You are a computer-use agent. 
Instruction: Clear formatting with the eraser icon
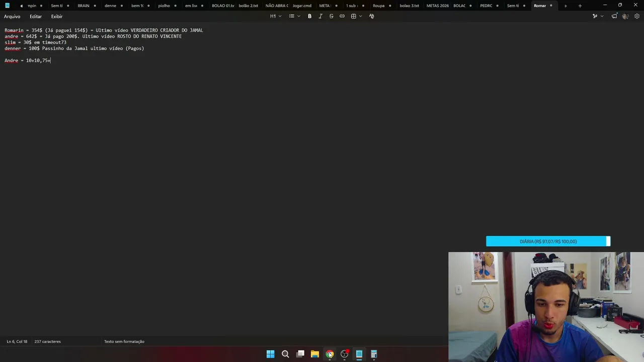pos(372,16)
